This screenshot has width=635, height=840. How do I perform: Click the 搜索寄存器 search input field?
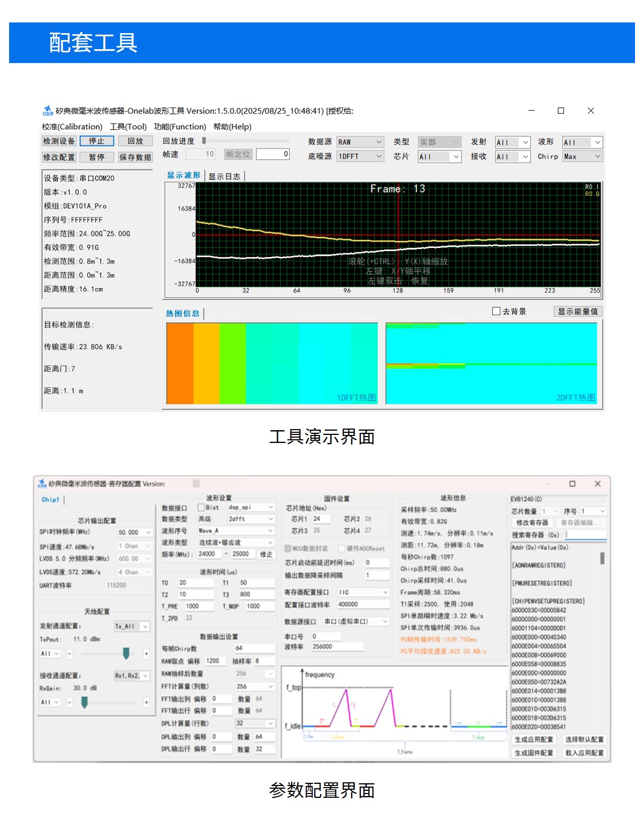click(x=585, y=535)
